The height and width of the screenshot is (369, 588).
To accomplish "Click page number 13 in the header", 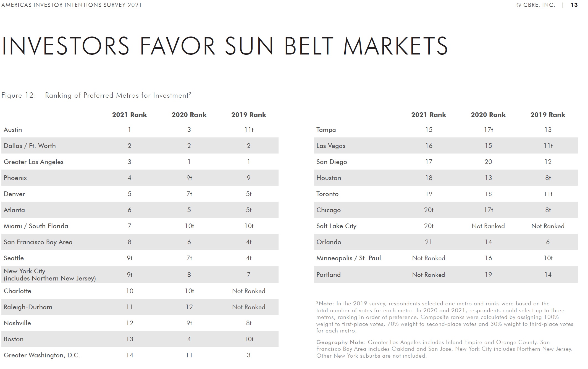I will 574,5.
